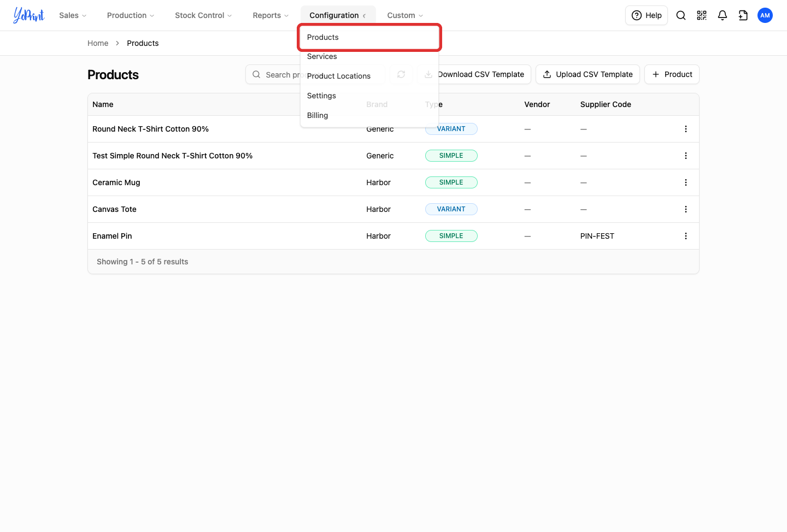This screenshot has width=787, height=532.
Task: Click the Vendor column header
Action: (x=537, y=104)
